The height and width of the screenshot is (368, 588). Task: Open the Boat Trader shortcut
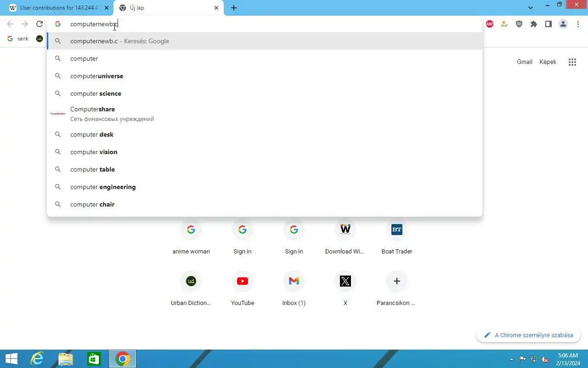point(397,237)
